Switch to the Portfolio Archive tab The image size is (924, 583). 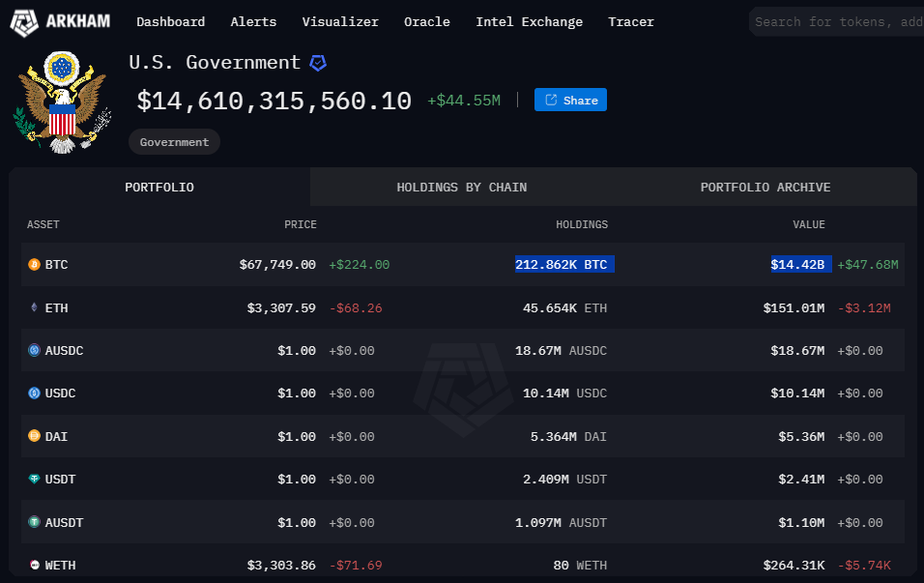click(x=765, y=187)
